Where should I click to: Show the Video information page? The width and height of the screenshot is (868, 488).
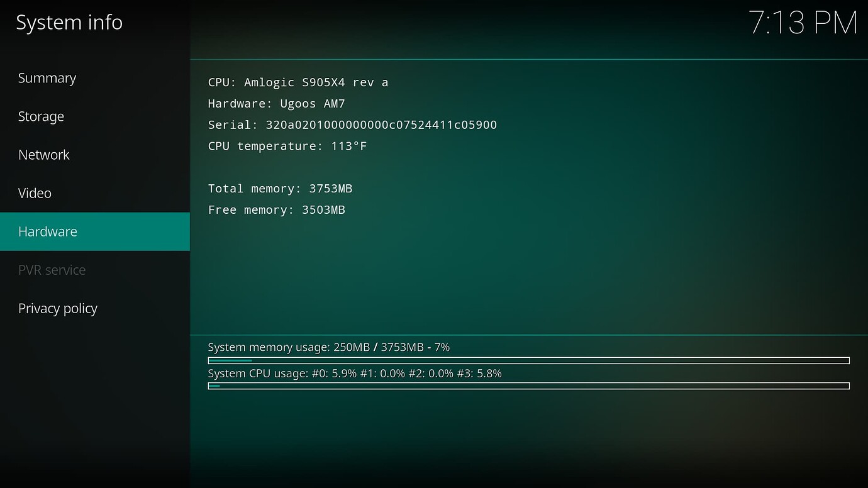pyautogui.click(x=35, y=193)
